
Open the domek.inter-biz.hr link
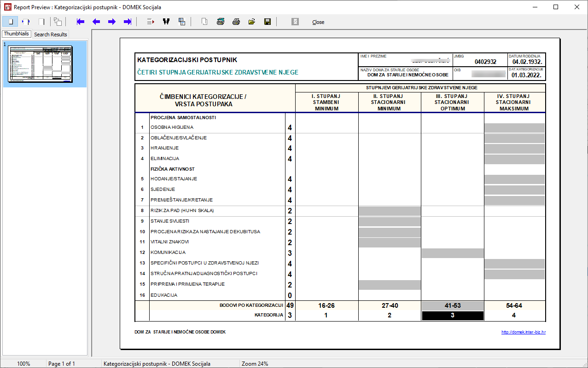[x=523, y=332]
